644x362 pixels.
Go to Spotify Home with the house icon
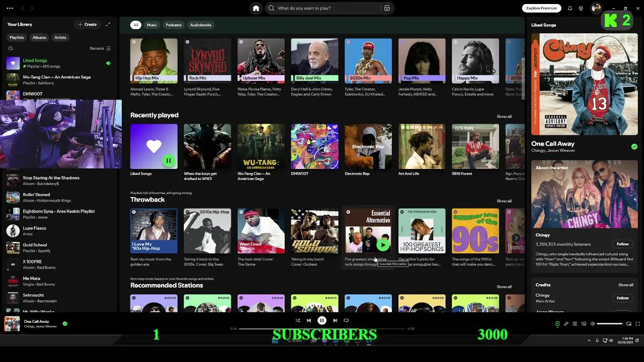tap(256, 8)
